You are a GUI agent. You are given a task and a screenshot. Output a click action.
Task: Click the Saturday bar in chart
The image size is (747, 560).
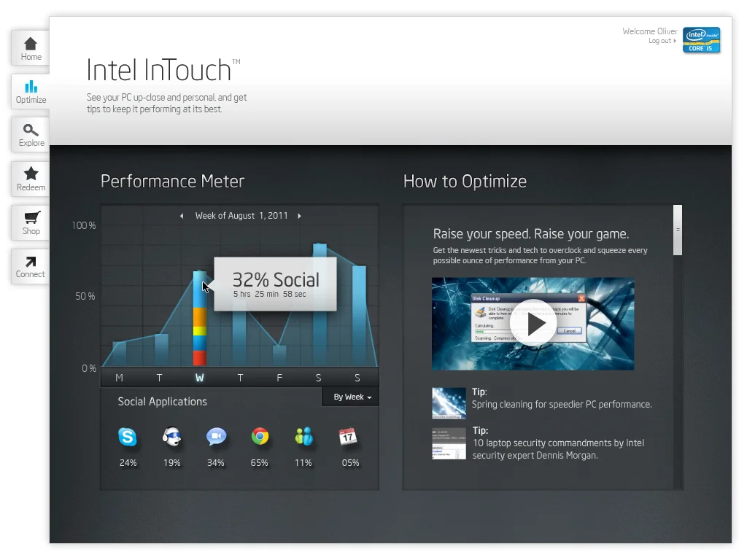pyautogui.click(x=320, y=306)
